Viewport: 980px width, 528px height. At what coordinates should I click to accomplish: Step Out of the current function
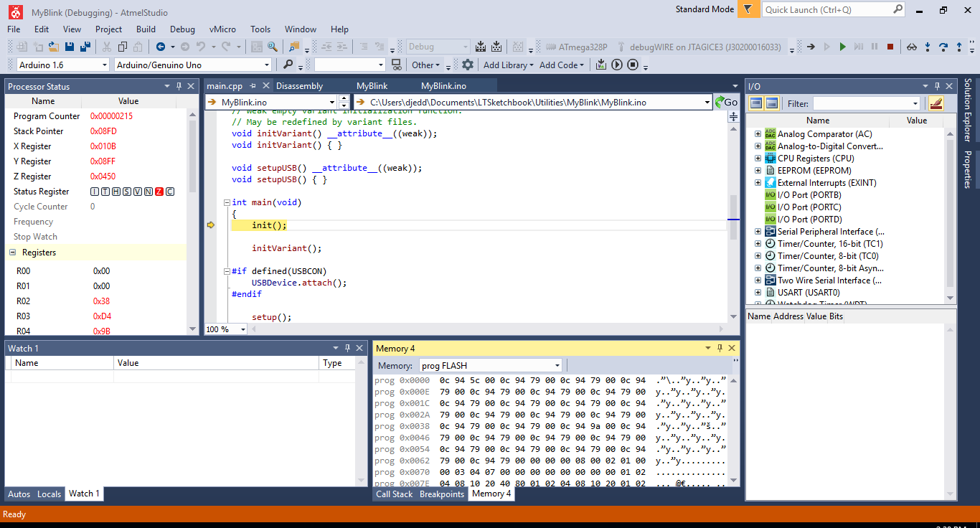[x=959, y=47]
